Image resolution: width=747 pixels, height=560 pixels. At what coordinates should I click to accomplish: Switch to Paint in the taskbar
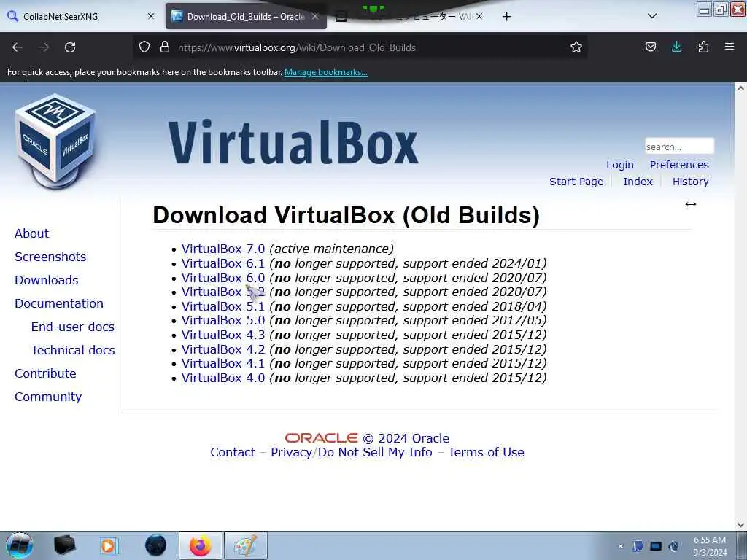point(246,545)
